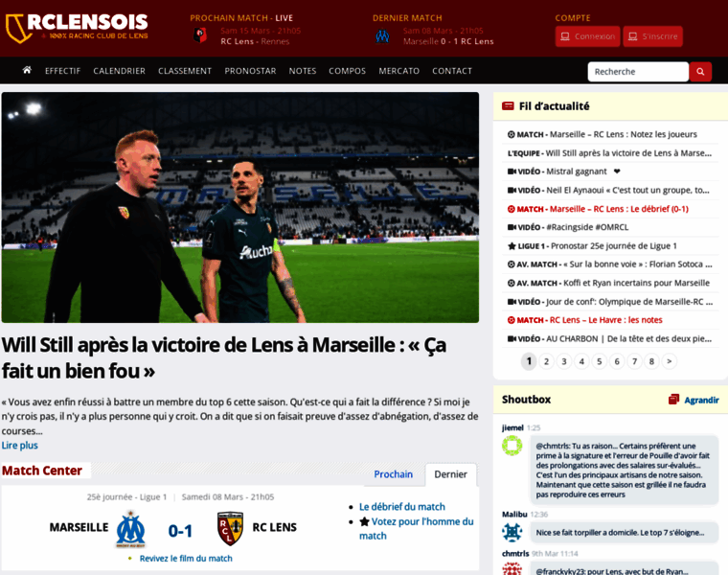
Task: Open the CLASSEMENT menu item
Action: coord(185,71)
